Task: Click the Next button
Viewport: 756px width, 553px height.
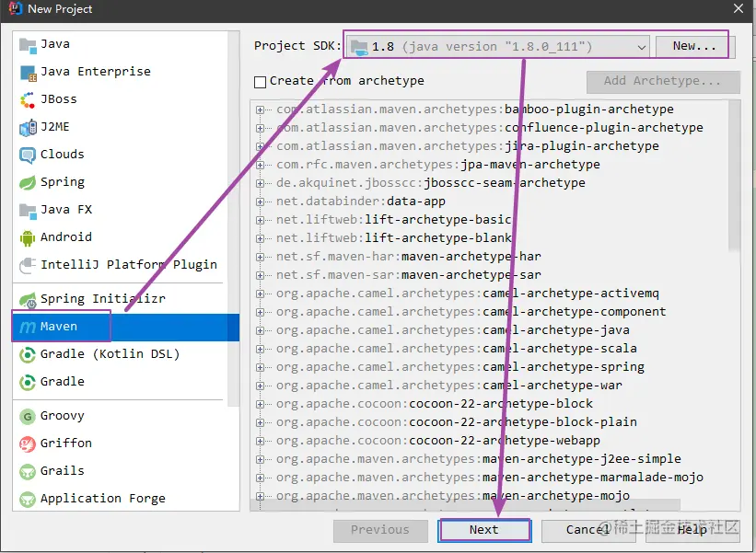Action: click(x=484, y=530)
